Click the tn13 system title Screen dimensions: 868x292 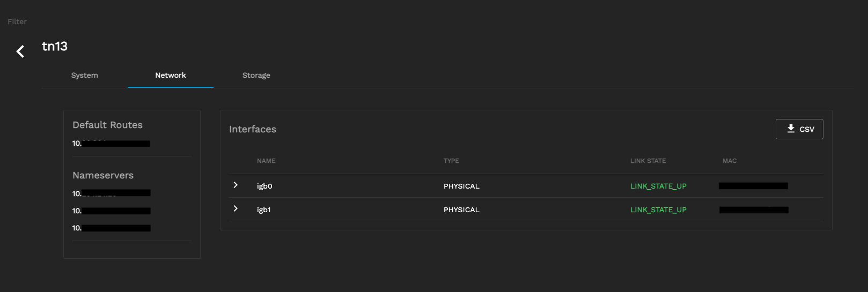point(55,47)
